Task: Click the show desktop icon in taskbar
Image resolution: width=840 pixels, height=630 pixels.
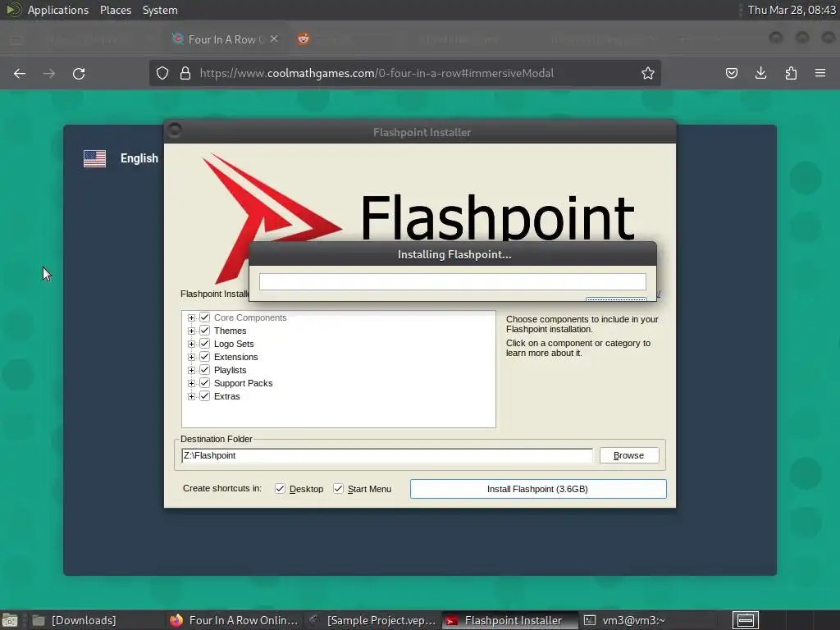Action: point(10,620)
